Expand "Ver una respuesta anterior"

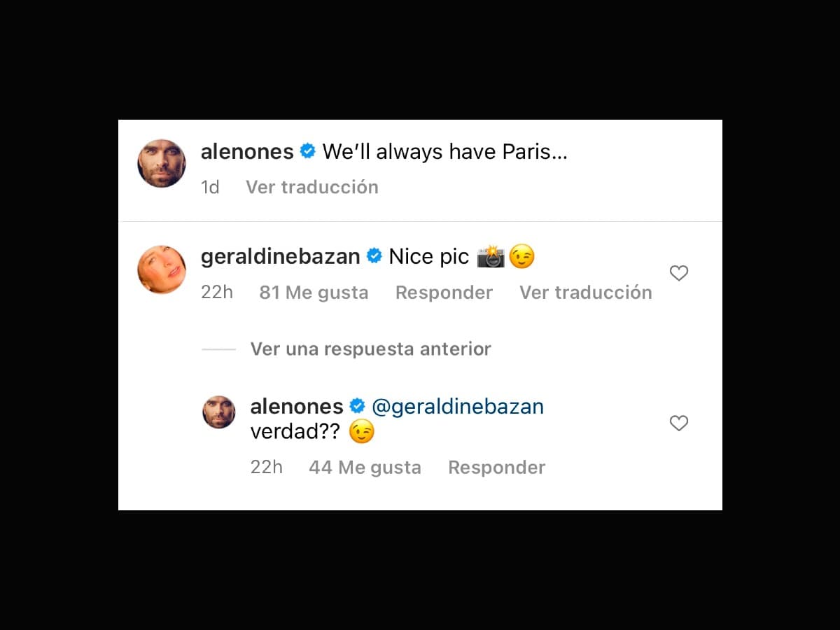tap(370, 349)
